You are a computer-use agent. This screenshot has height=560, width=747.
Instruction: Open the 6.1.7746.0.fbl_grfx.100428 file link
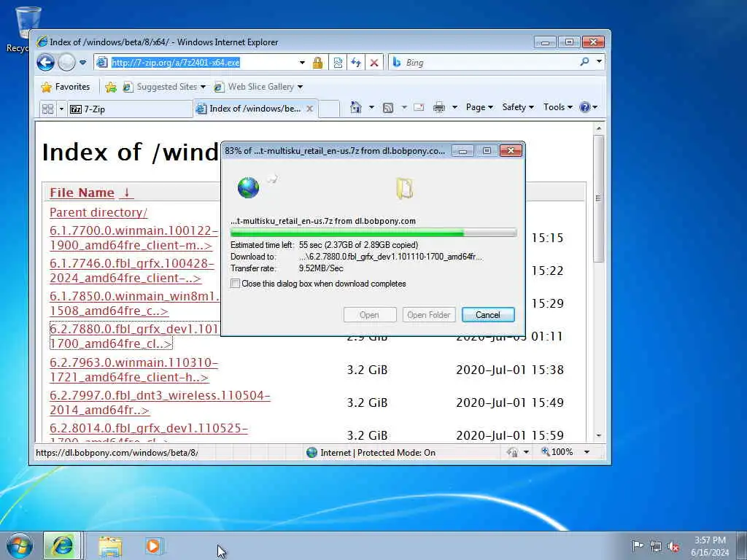tap(132, 271)
